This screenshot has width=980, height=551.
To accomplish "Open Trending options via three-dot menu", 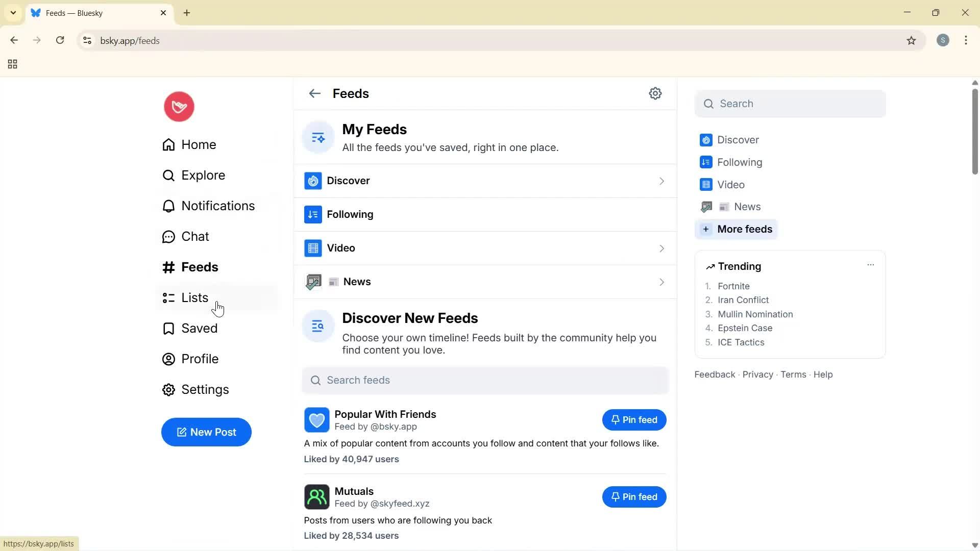I will pyautogui.click(x=870, y=265).
